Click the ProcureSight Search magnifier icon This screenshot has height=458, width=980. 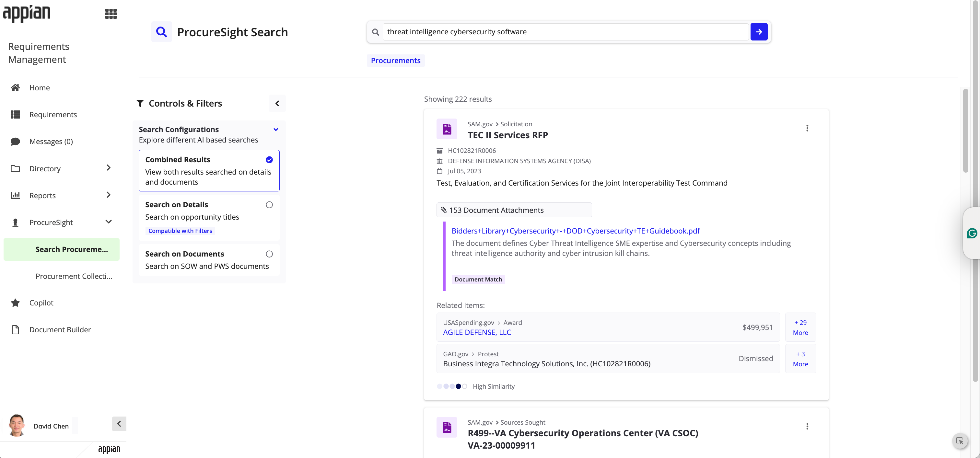161,32
